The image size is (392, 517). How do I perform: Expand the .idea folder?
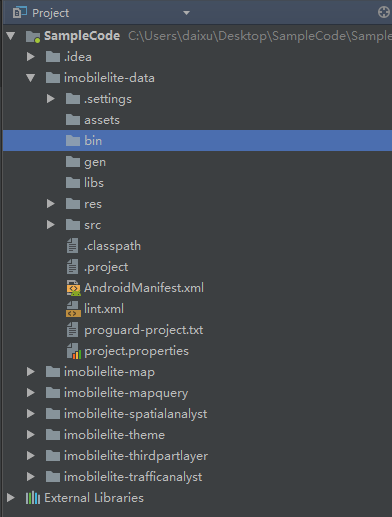click(x=31, y=57)
